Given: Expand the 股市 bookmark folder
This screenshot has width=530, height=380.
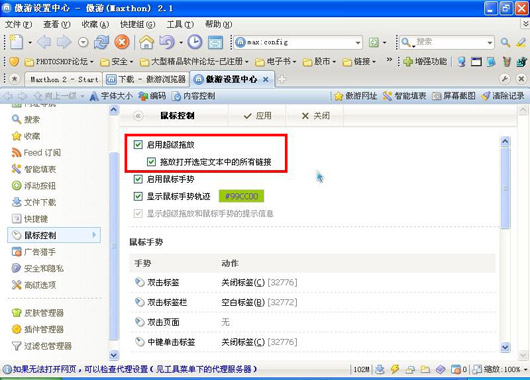Looking at the screenshot, I should coord(319,62).
